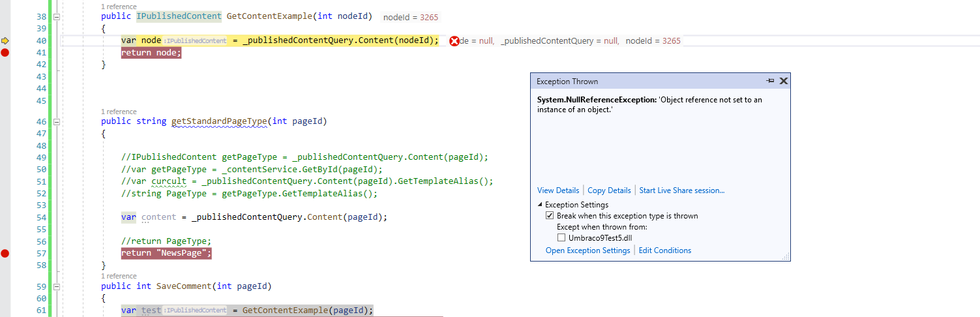Screen dimensions: 980x317
Task: Click the red exception error icon
Action: click(x=454, y=41)
